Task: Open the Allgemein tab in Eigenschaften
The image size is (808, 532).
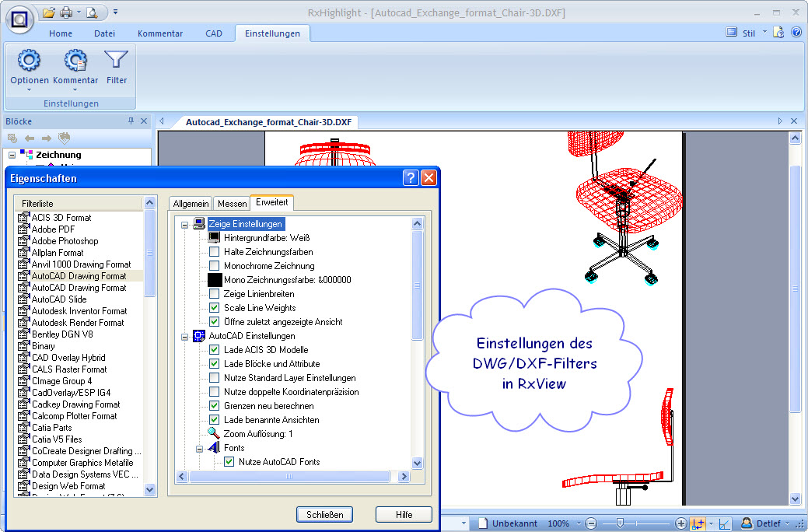Action: click(191, 204)
